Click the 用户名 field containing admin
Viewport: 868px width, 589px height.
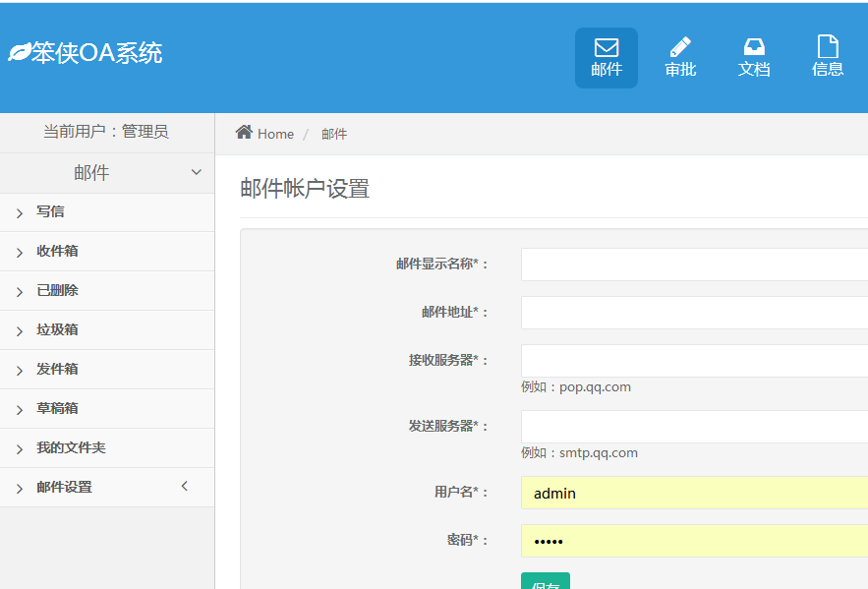(694, 492)
